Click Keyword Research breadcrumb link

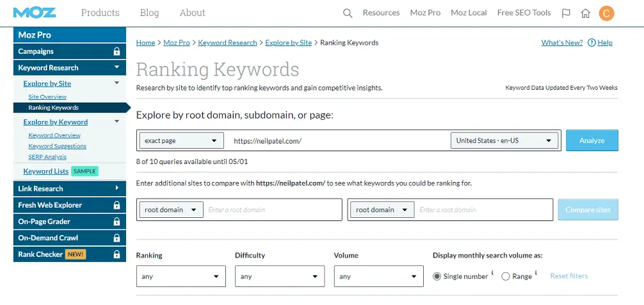click(227, 43)
